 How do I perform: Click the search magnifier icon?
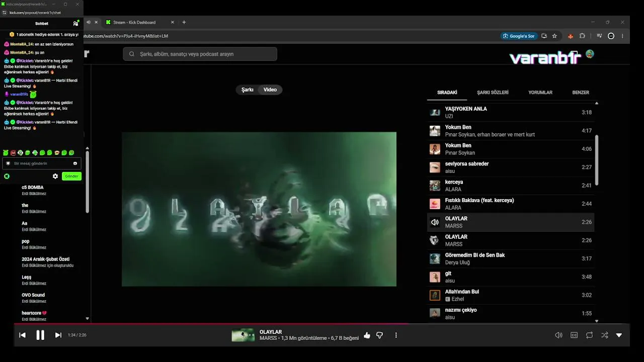(132, 54)
